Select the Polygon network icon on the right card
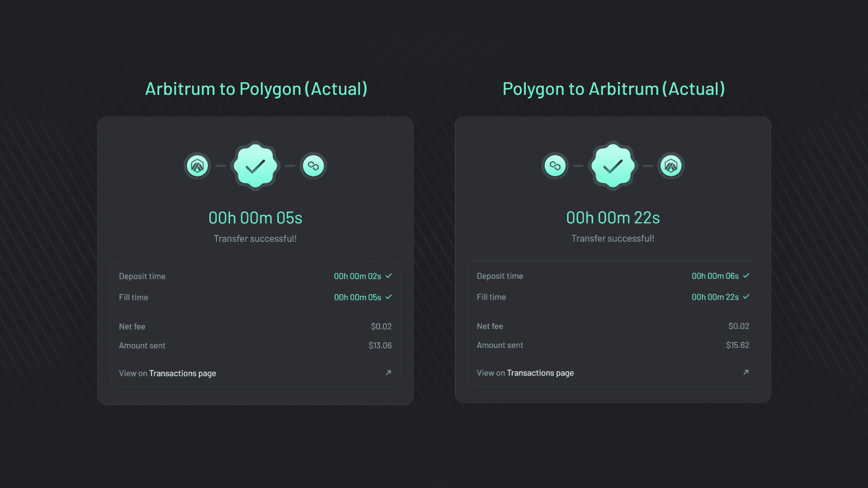Viewport: 868px width, 488px height. tap(555, 166)
